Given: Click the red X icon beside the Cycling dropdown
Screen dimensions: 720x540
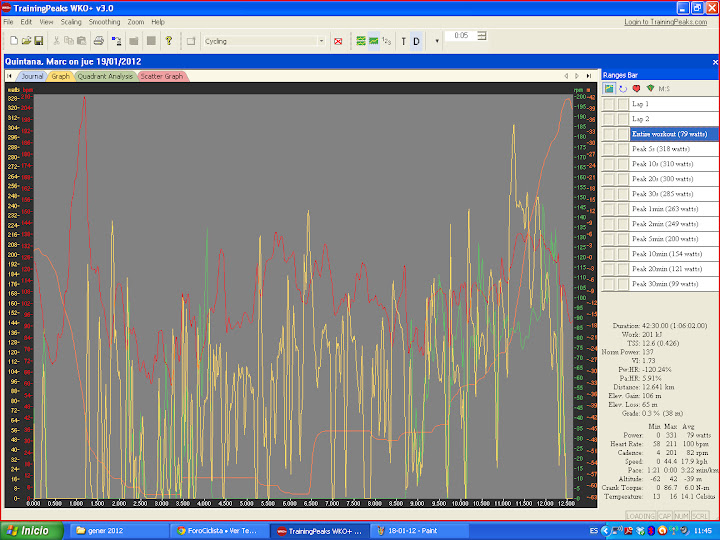Looking at the screenshot, I should (x=338, y=41).
